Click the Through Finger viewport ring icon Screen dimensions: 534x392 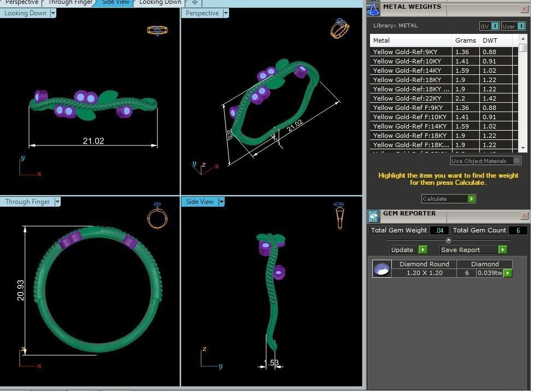pos(157,216)
